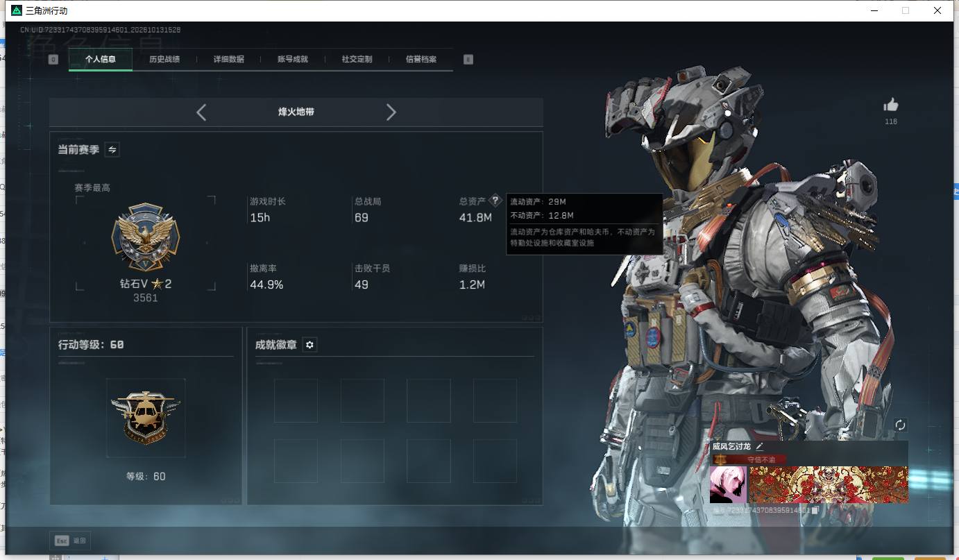Switch to the 历史战绩 tab
Image resolution: width=959 pixels, height=560 pixels.
[x=164, y=60]
